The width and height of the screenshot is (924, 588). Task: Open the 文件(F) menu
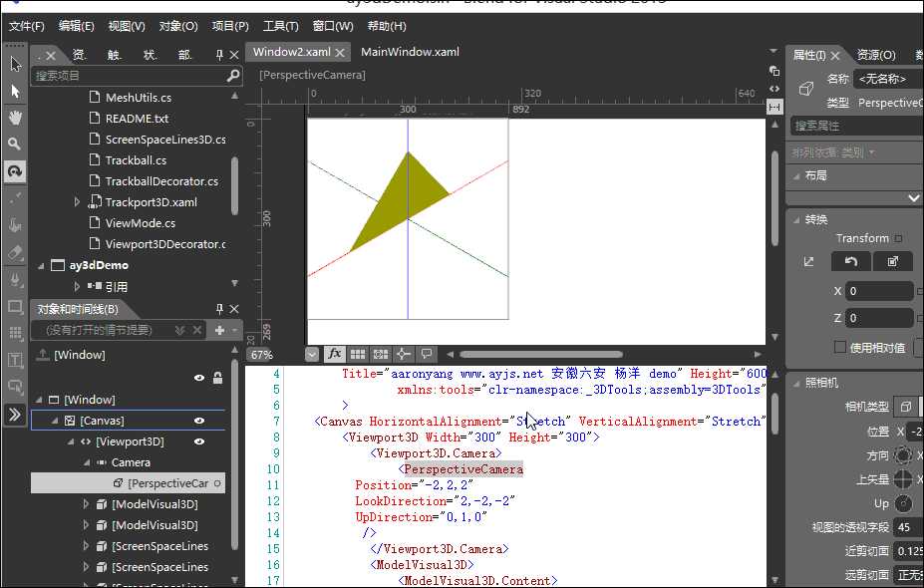click(x=27, y=26)
